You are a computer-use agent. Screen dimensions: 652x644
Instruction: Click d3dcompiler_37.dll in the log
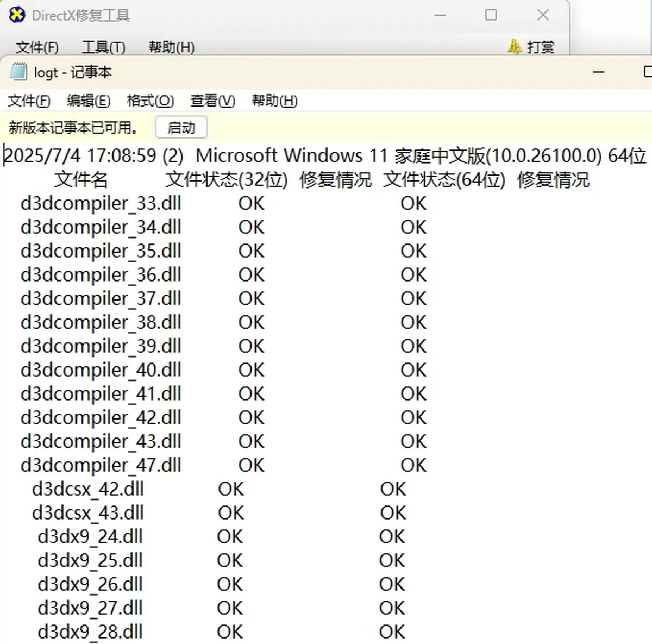(101, 299)
